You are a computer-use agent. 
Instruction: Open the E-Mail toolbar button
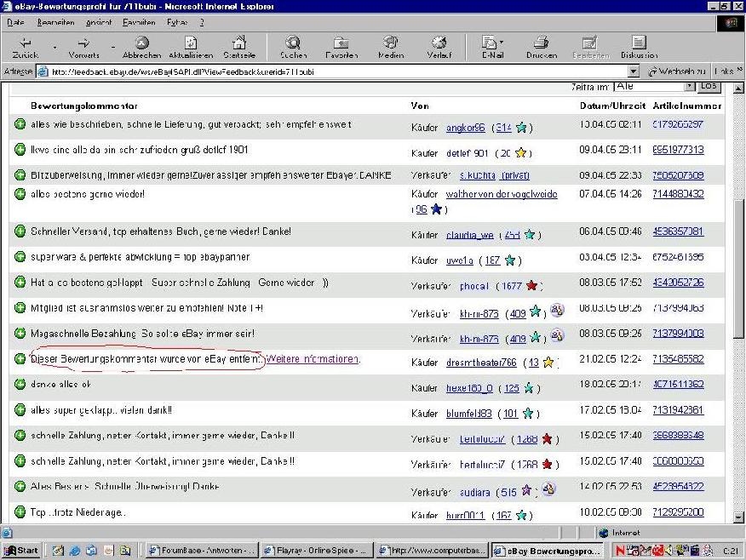point(490,48)
